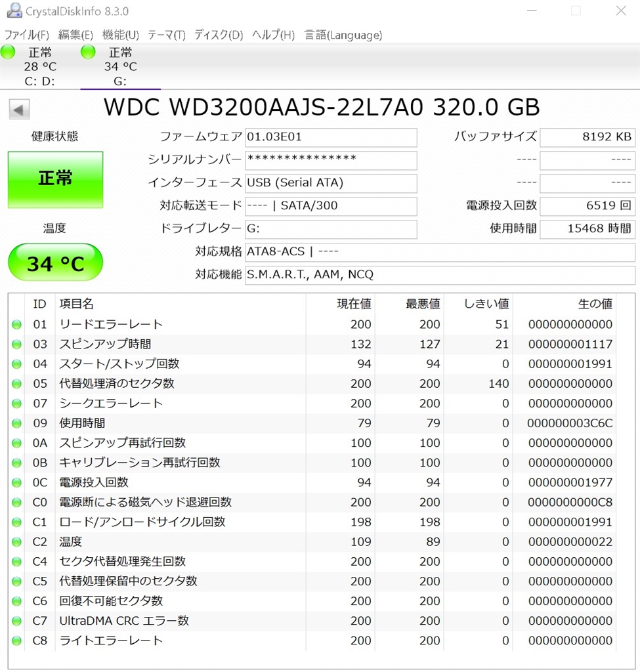The image size is (640, 672).
Task: Select raw value 000000000022 in 温度 row
Action: click(570, 542)
